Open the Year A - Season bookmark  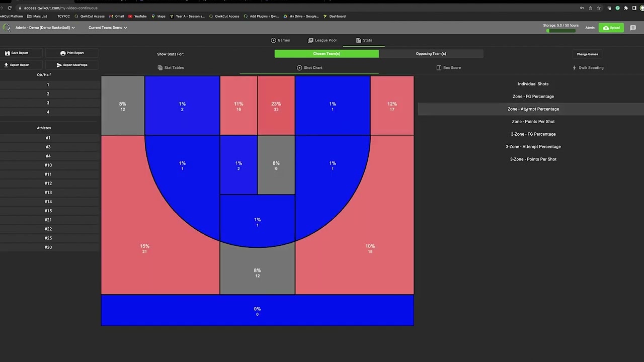pyautogui.click(x=187, y=16)
